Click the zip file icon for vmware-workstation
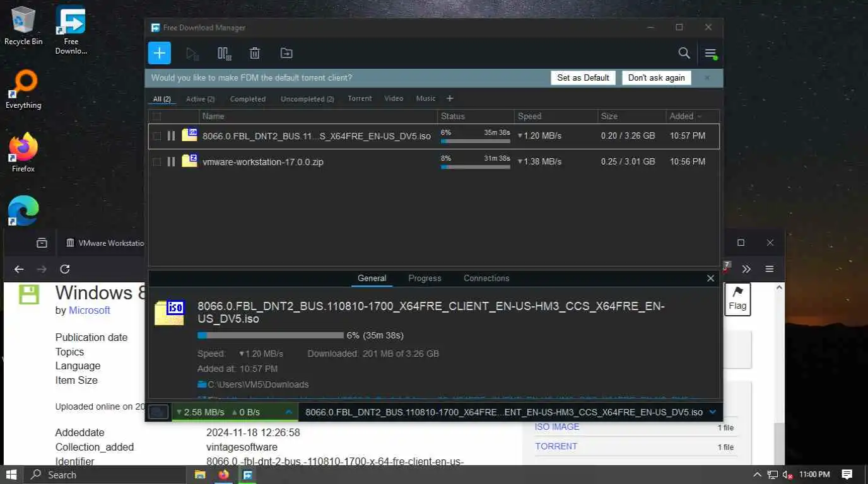This screenshot has width=868, height=484. tap(189, 161)
